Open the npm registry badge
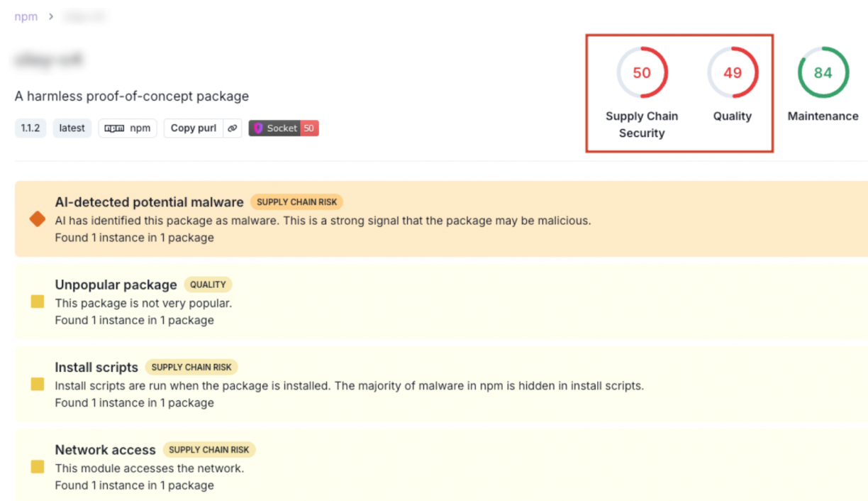Viewport: 868px width, 501px height. (128, 128)
